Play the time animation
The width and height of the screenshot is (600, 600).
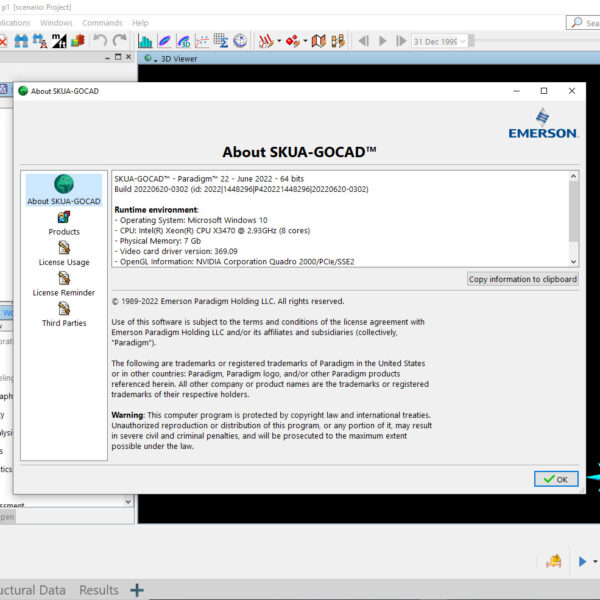coord(382,41)
